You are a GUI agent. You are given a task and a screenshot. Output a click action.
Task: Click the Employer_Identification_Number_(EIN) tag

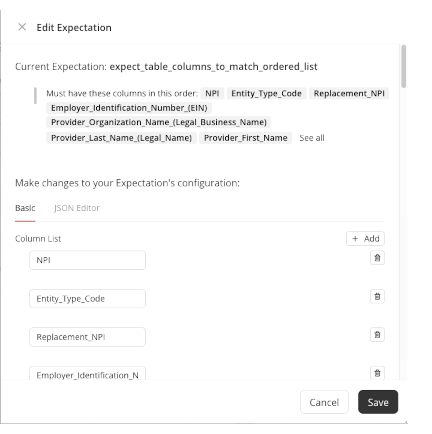pos(129,108)
